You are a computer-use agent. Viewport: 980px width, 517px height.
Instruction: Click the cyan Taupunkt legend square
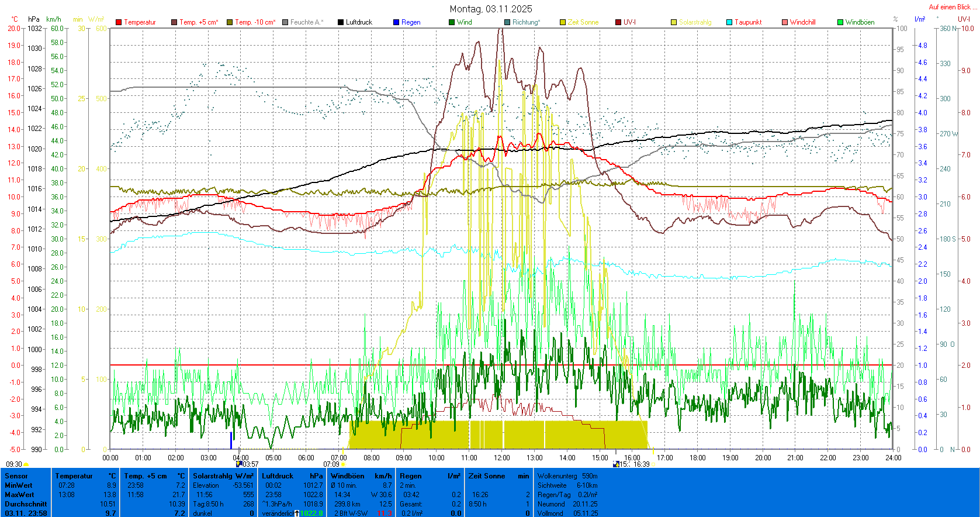[729, 22]
